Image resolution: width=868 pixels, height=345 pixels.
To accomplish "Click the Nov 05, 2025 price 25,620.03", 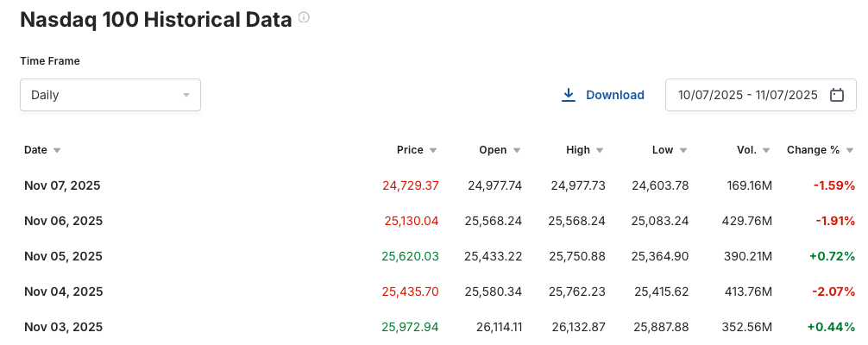I will pyautogui.click(x=410, y=256).
